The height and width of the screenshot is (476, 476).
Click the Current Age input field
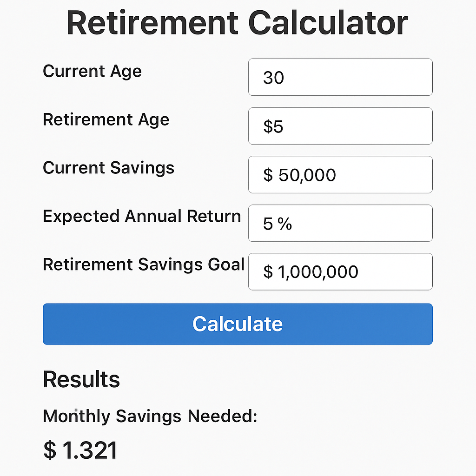tap(340, 77)
